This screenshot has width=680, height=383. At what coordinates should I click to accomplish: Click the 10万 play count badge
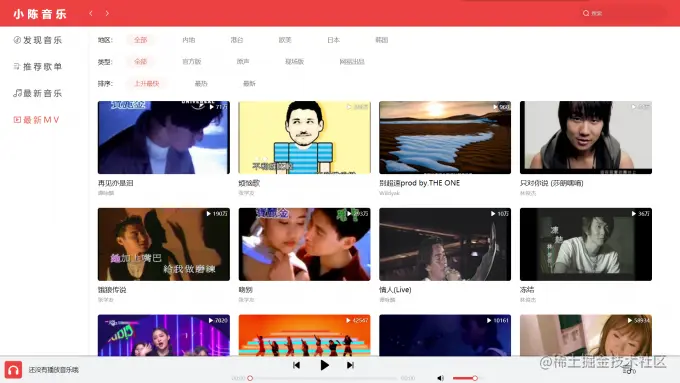pyautogui.click(x=500, y=213)
